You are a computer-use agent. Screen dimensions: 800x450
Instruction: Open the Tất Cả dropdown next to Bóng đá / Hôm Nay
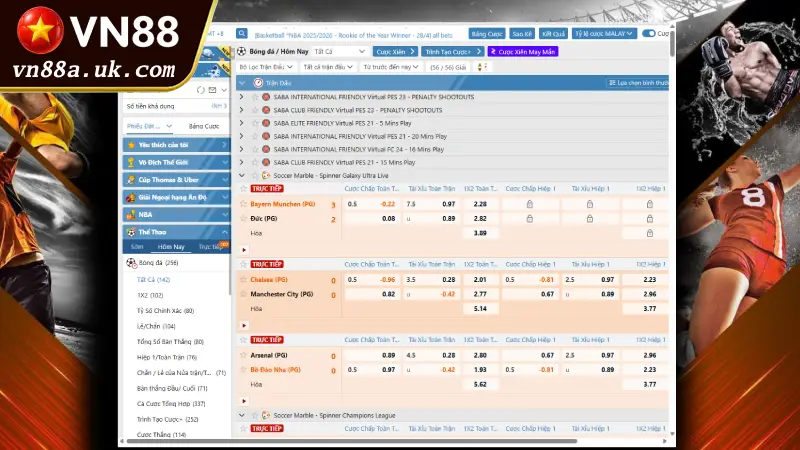pos(339,52)
